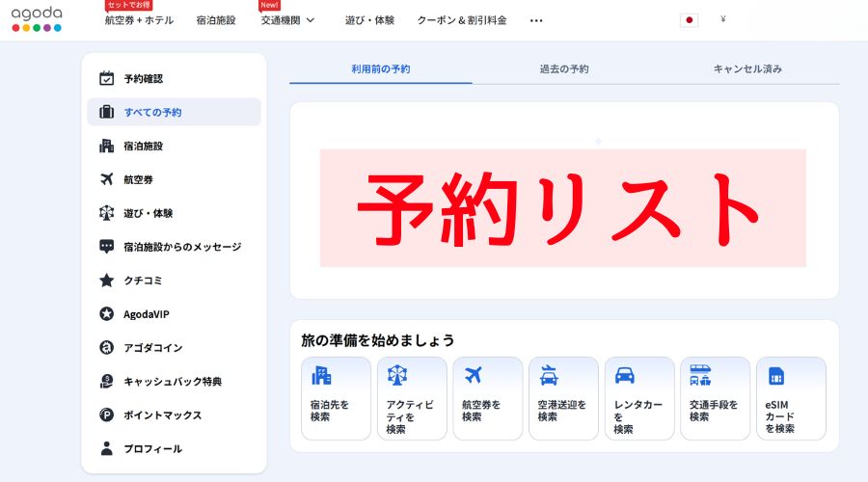This screenshot has width=868, height=482.
Task: Switch to the キャンセル済み tab
Action: [x=747, y=69]
